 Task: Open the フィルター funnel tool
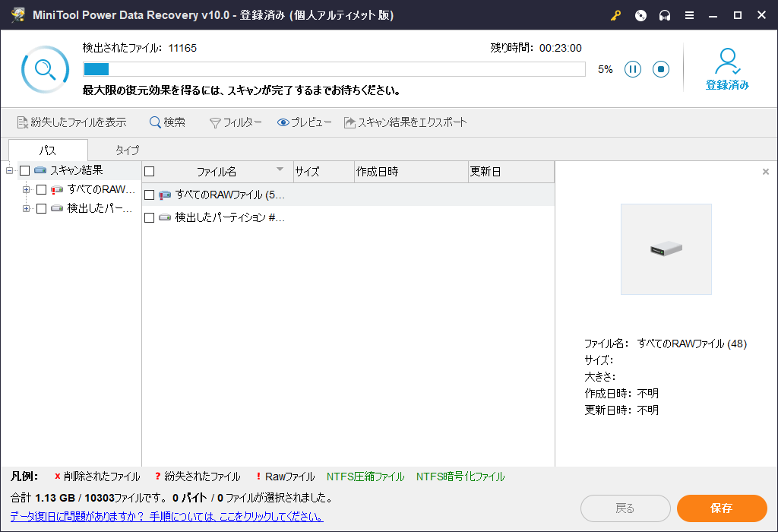pyautogui.click(x=236, y=122)
